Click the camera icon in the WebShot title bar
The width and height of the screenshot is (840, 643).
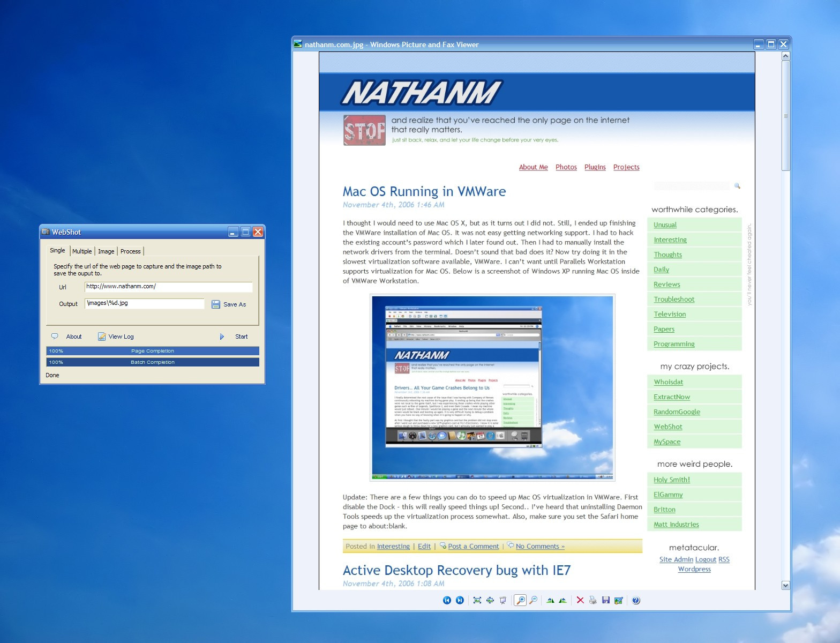[x=46, y=232]
